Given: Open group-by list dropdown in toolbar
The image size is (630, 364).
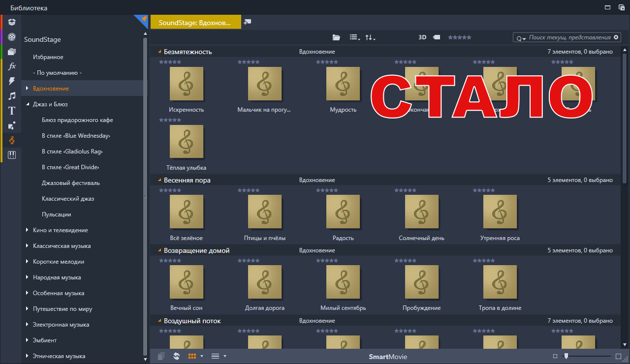Looking at the screenshot, I should [354, 37].
